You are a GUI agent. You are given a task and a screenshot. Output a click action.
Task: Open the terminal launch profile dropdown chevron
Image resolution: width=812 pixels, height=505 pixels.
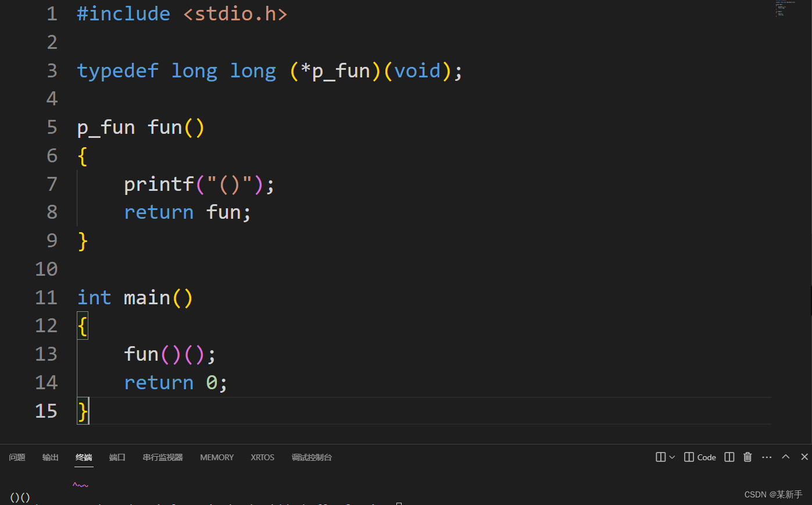(673, 457)
